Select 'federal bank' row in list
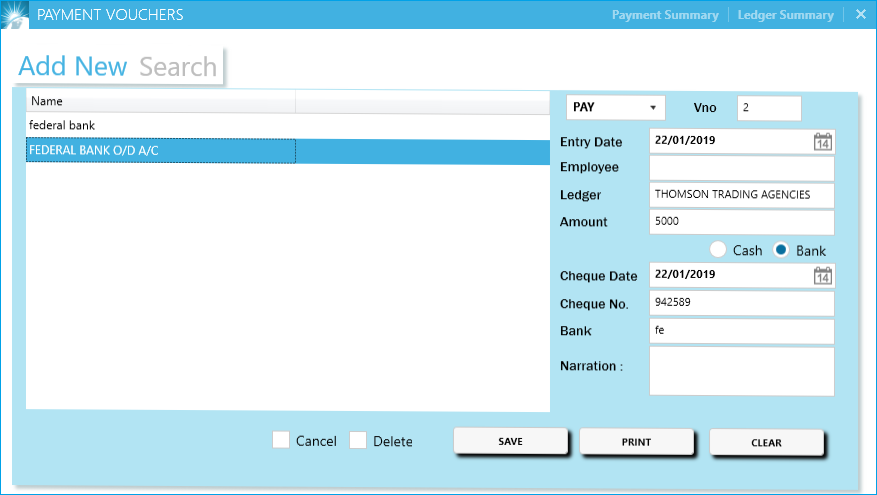Image resolution: width=877 pixels, height=495 pixels. (288, 126)
